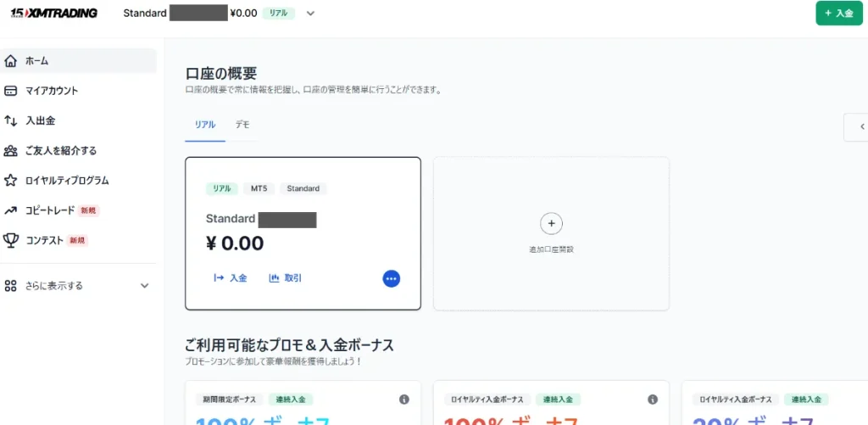This screenshot has width=868, height=425.
Task: Click 連続入金 tag on third bonus card
Action: coord(807,400)
